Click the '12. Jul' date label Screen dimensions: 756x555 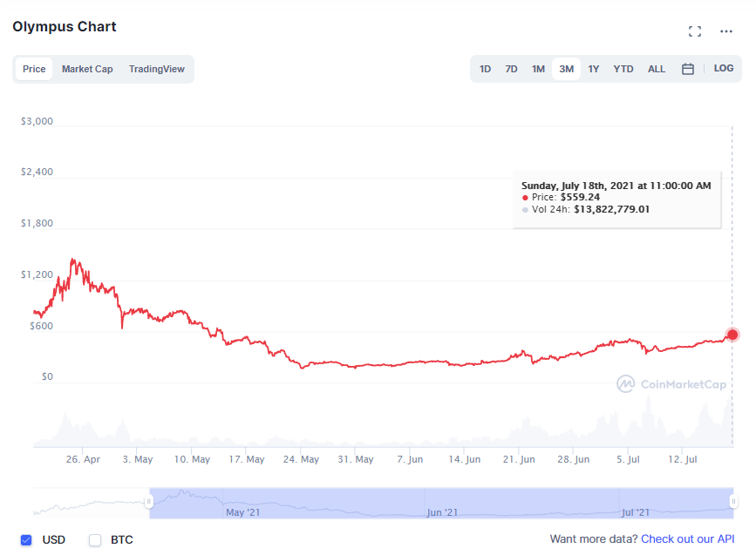682,460
